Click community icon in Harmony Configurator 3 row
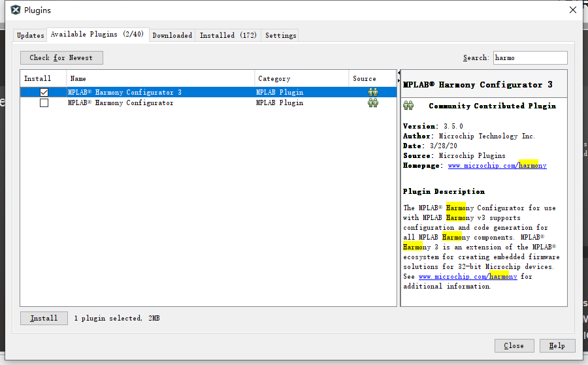Viewport: 588px width, 365px height. coord(373,92)
